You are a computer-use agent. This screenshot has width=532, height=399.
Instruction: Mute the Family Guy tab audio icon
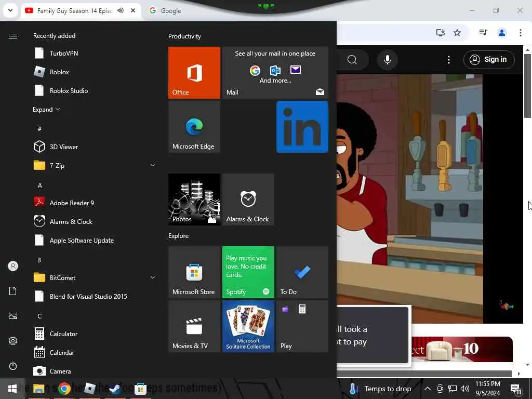pyautogui.click(x=121, y=10)
